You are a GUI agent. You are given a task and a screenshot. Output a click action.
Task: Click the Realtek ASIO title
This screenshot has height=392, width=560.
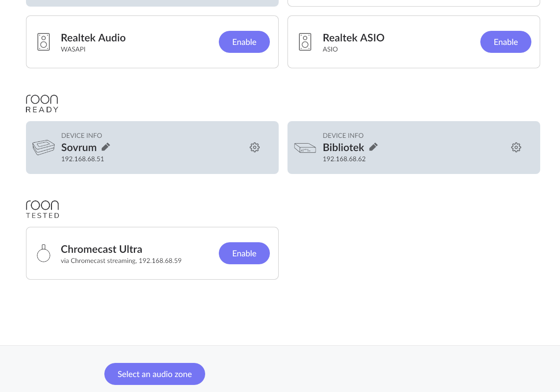354,38
